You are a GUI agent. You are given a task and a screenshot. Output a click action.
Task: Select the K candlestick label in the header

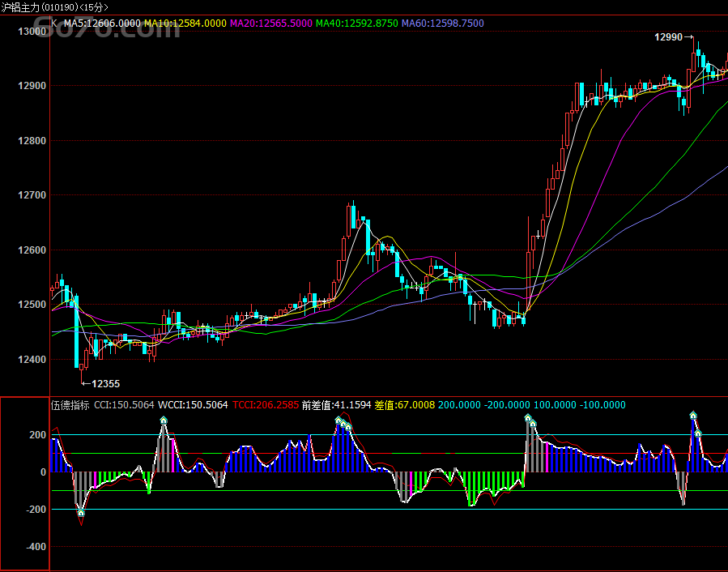coord(54,23)
